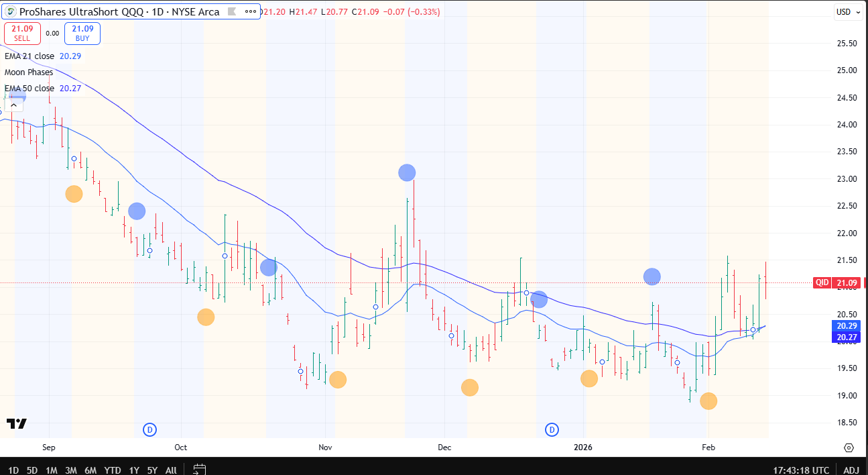Image resolution: width=868 pixels, height=475 pixels.
Task: Choose the All time range
Action: click(x=171, y=470)
